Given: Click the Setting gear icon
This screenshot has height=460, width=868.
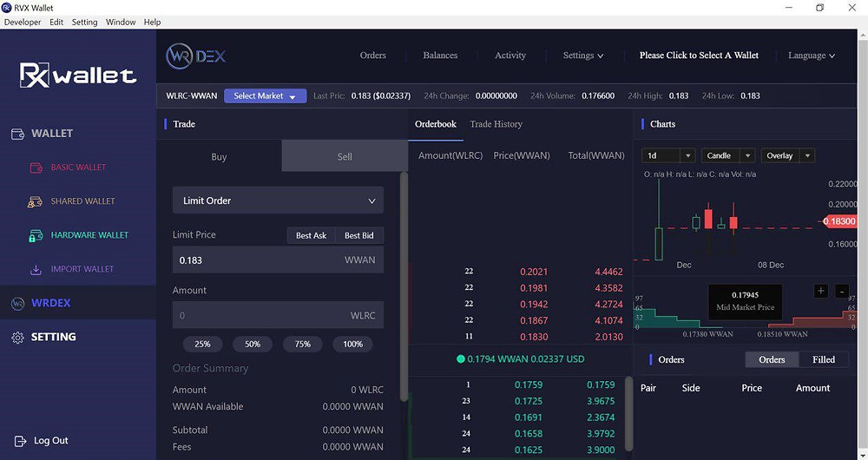Looking at the screenshot, I should (x=17, y=337).
